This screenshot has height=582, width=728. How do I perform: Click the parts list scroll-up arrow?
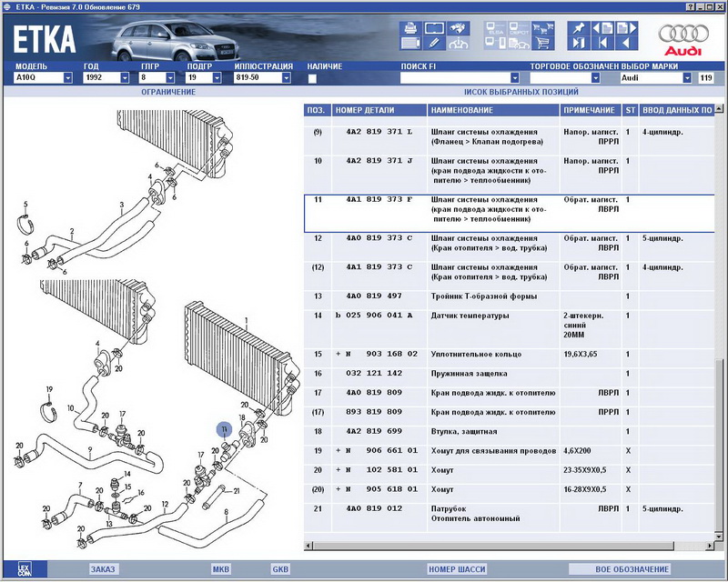click(x=719, y=108)
